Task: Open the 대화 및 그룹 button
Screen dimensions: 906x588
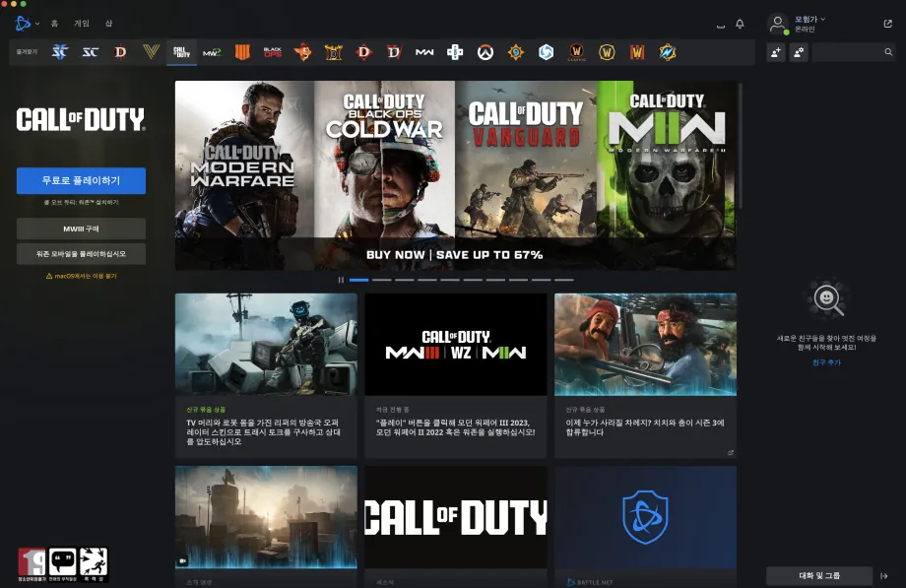Action: click(x=819, y=576)
